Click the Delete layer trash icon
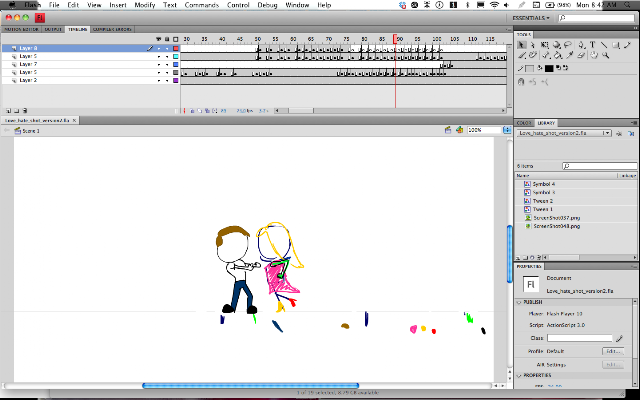This screenshot has height=400, width=640. [25, 111]
